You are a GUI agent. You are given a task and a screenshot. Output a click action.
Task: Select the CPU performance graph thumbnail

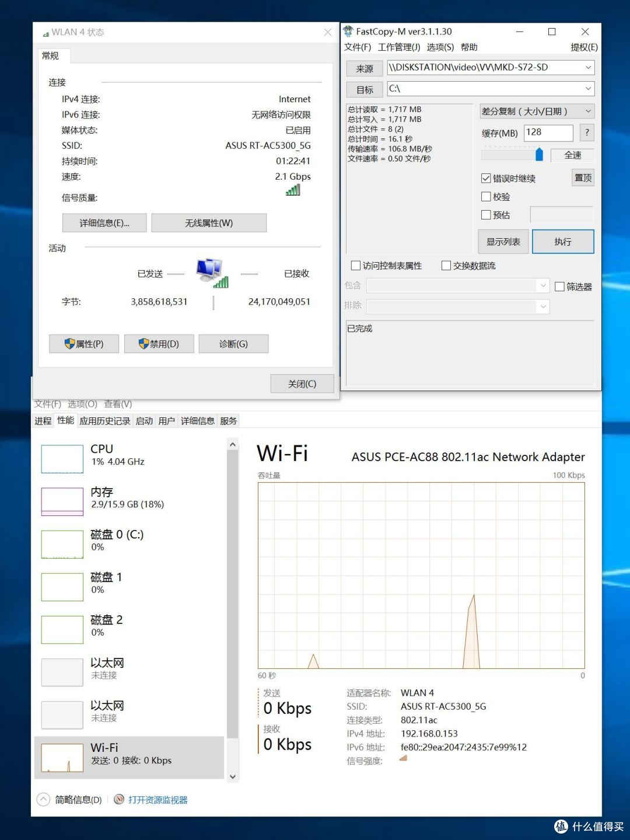(x=62, y=459)
